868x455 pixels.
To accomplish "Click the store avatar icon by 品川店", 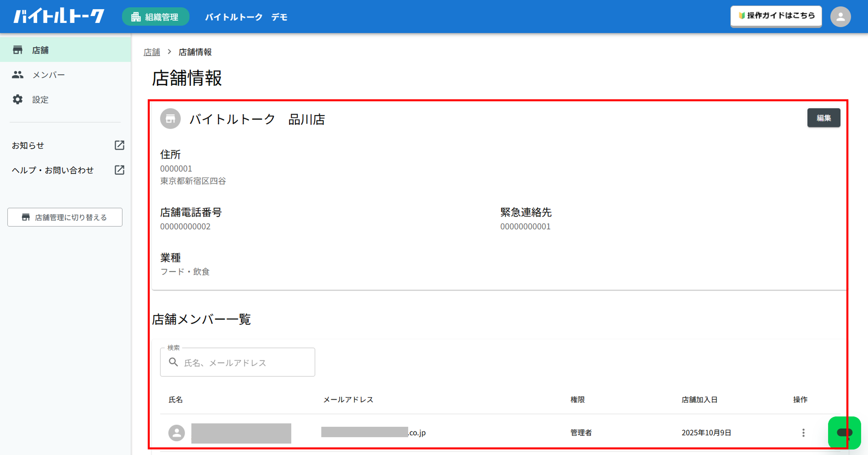I will pyautogui.click(x=170, y=119).
